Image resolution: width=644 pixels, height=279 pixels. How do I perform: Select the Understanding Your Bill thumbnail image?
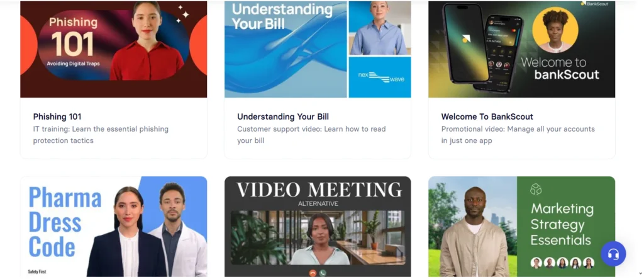[x=318, y=49]
